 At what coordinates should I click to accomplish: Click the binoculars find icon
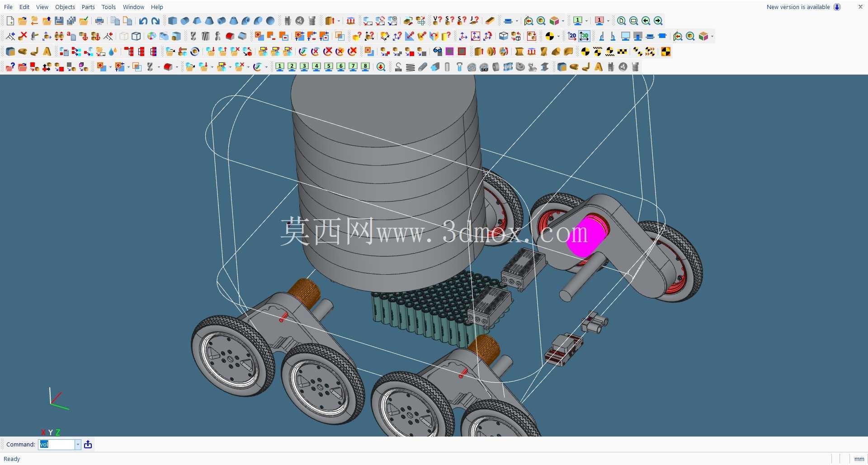point(437,52)
